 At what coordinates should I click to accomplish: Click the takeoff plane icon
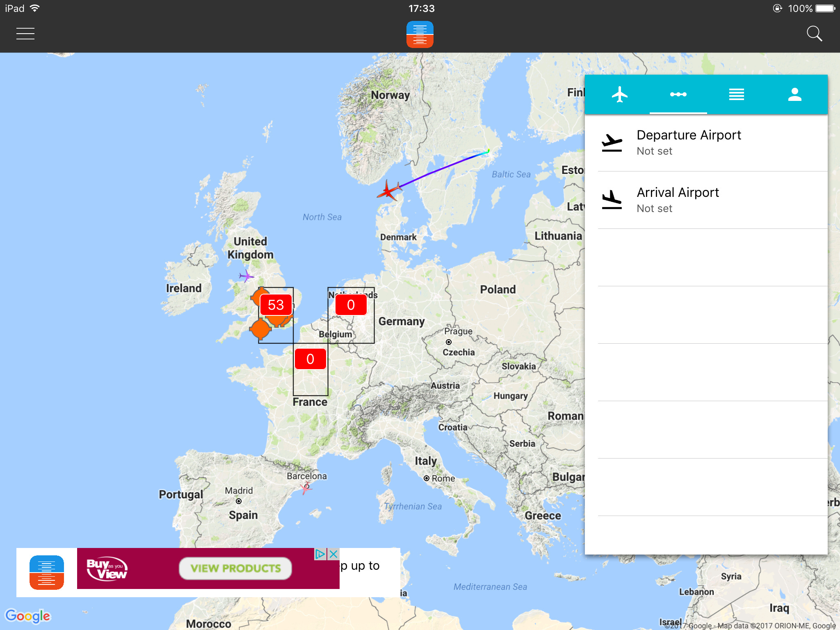click(x=612, y=143)
